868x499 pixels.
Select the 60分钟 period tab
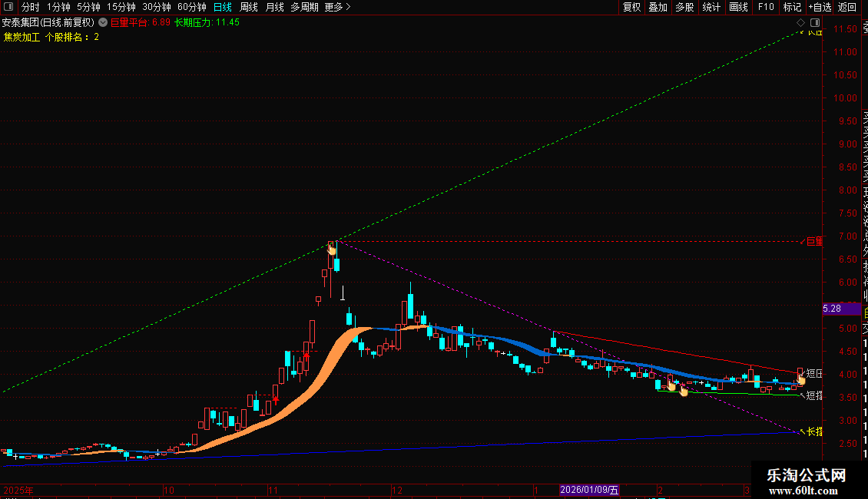pyautogui.click(x=192, y=7)
